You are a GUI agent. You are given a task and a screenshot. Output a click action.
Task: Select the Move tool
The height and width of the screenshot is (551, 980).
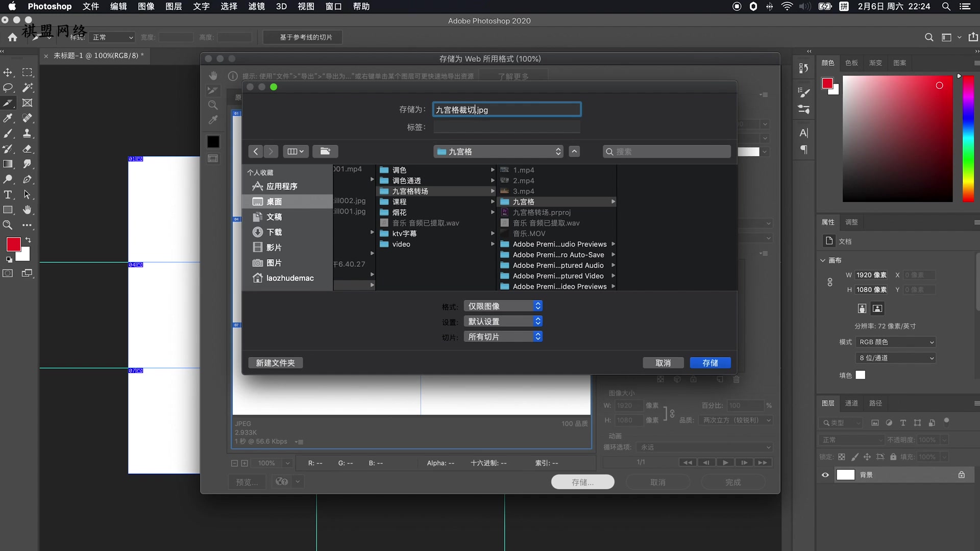coord(8,72)
